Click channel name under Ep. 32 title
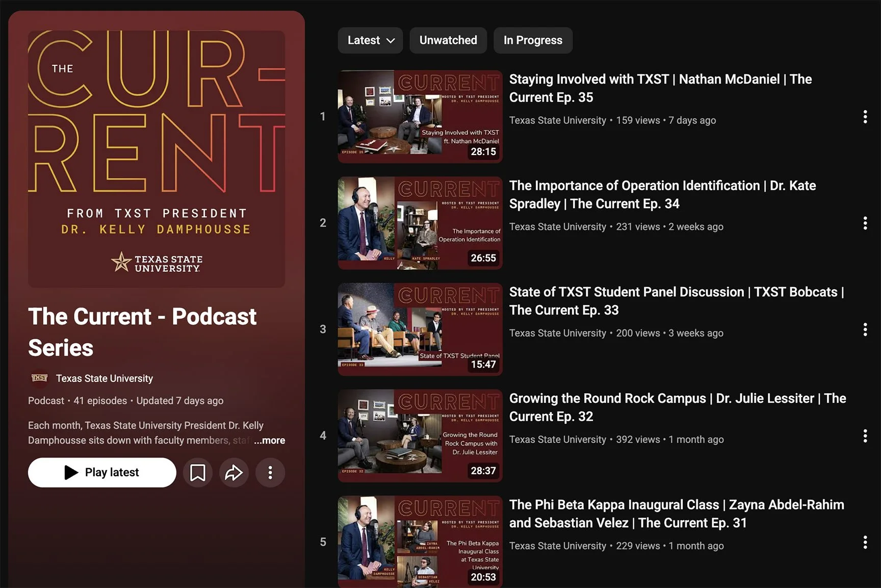The height and width of the screenshot is (588, 881). click(558, 440)
